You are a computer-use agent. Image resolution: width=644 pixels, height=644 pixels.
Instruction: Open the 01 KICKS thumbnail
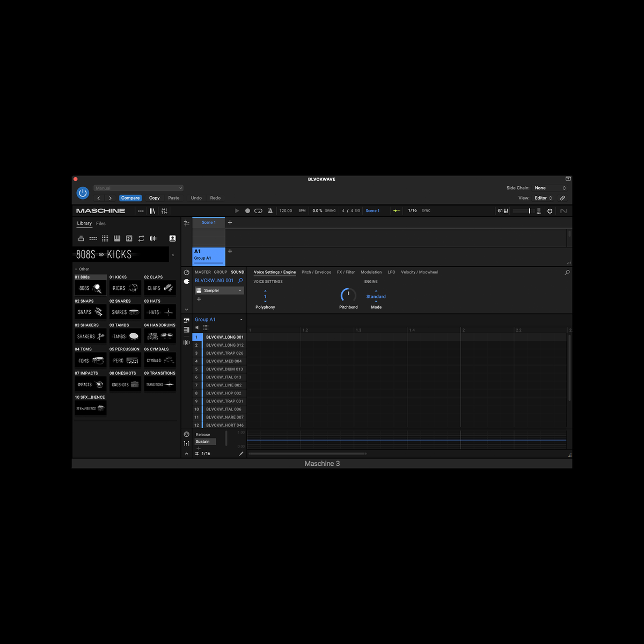(125, 288)
